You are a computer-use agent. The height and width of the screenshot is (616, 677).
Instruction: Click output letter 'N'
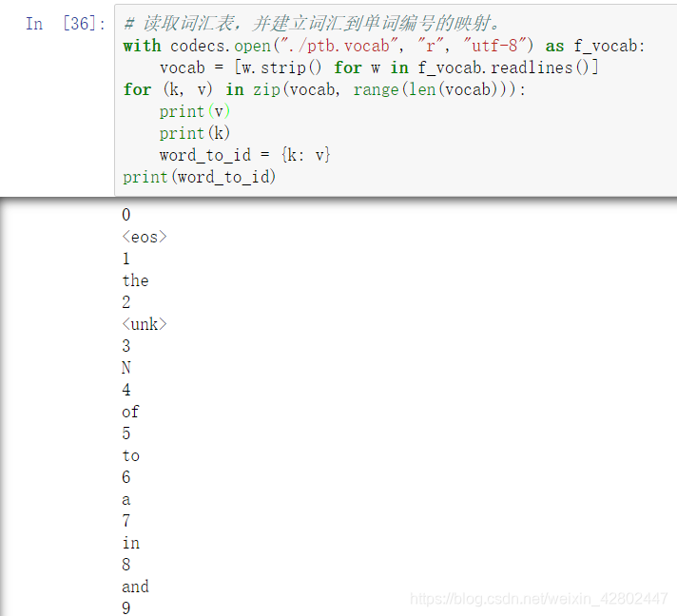(x=126, y=368)
